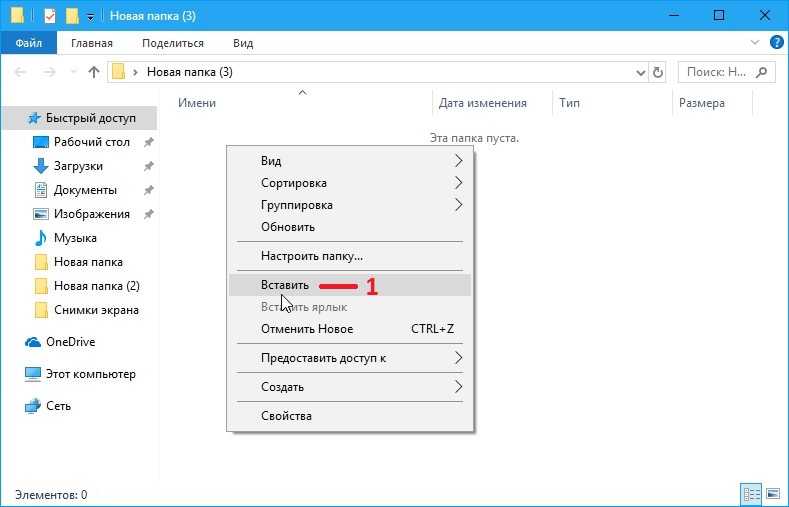Switch to large icons view in the status bar
This screenshot has height=507, width=789.
(x=772, y=494)
